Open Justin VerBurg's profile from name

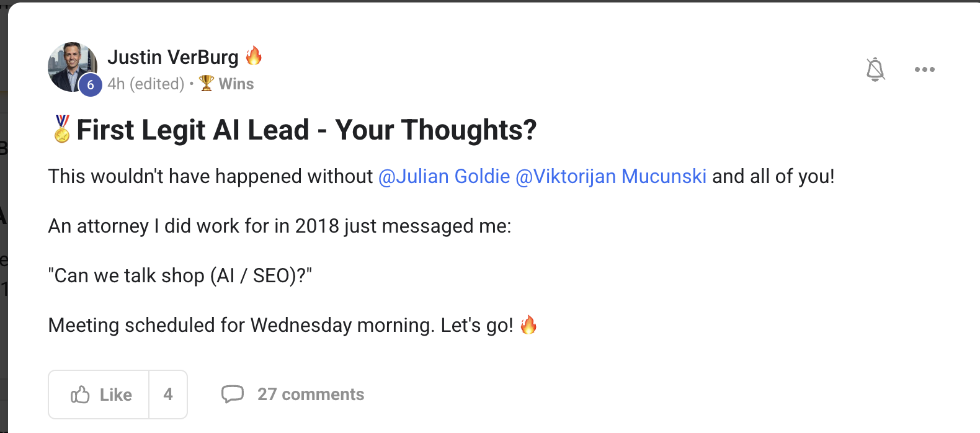(x=173, y=57)
